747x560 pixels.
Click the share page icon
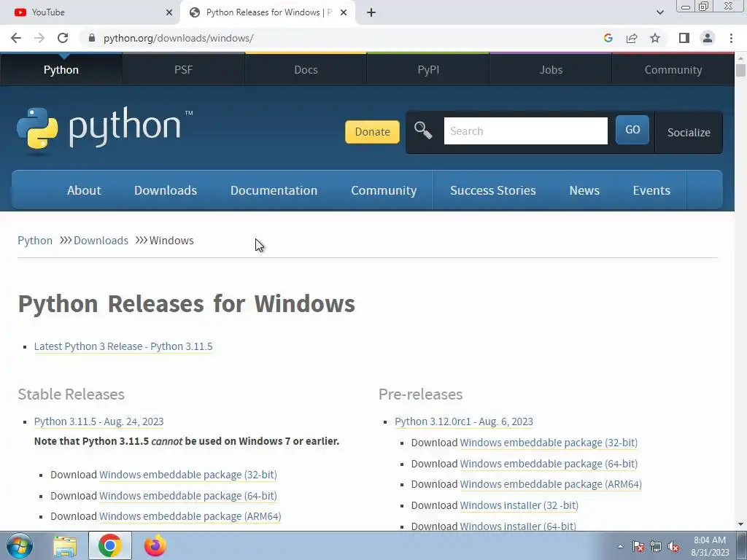pos(632,38)
